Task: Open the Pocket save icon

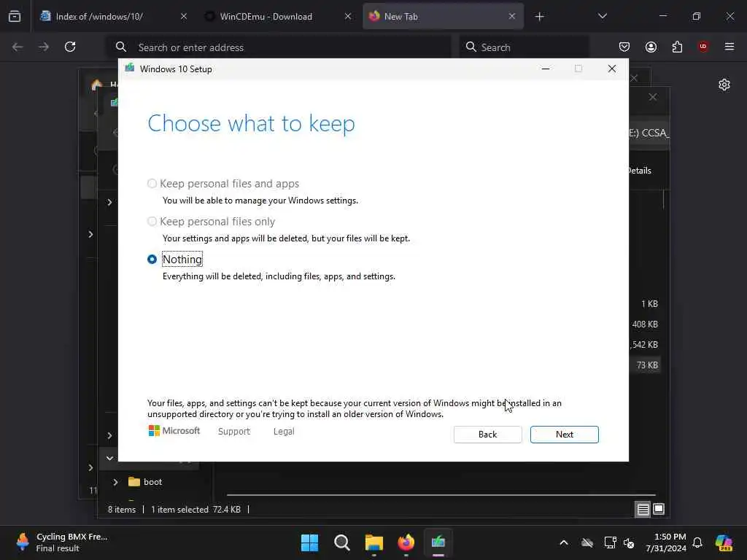Action: [624, 47]
